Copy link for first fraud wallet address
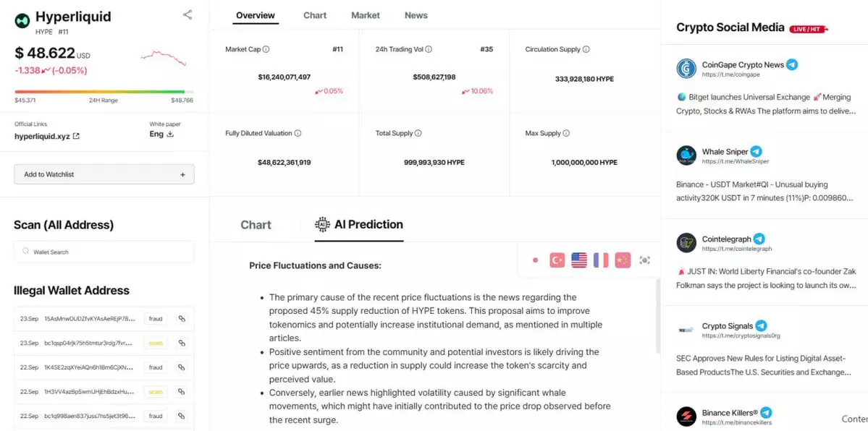This screenshot has width=868, height=431. click(x=182, y=318)
